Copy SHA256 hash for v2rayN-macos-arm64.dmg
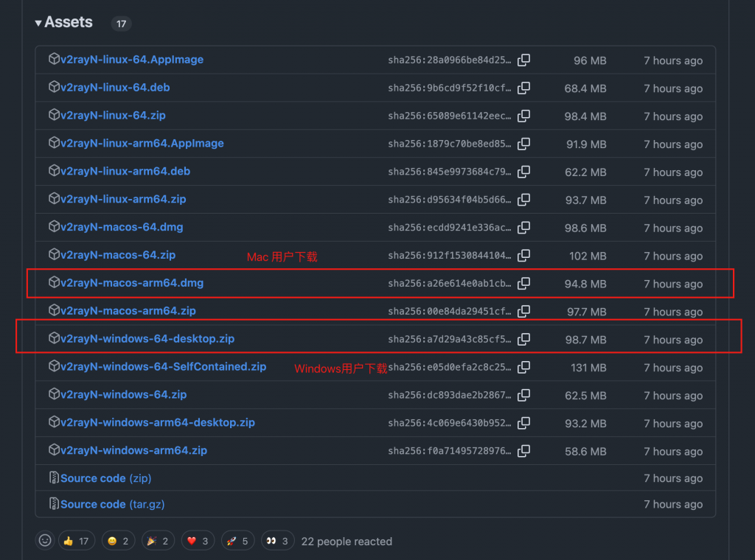755x560 pixels. 523,284
